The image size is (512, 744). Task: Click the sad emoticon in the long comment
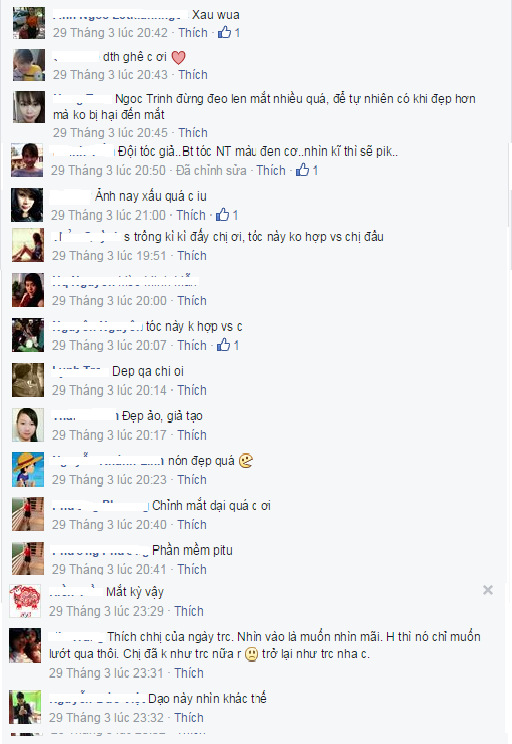coord(251,654)
